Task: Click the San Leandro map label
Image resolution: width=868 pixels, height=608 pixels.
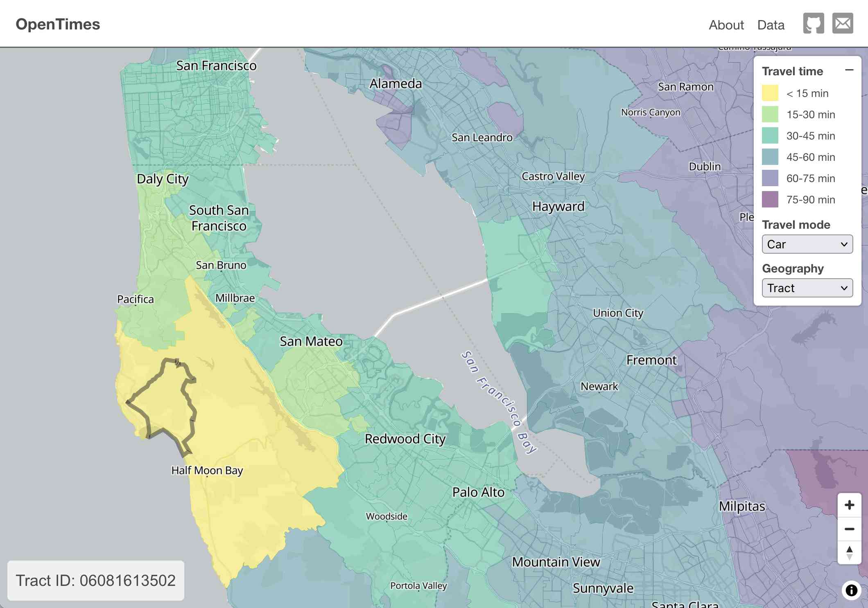Action: tap(482, 137)
